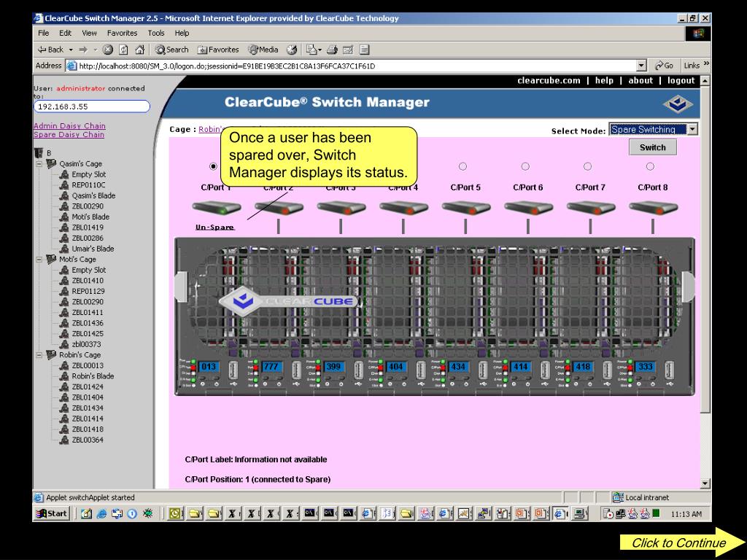747x560 pixels.
Task: Open the Select Mode dropdown
Action: tap(653, 129)
